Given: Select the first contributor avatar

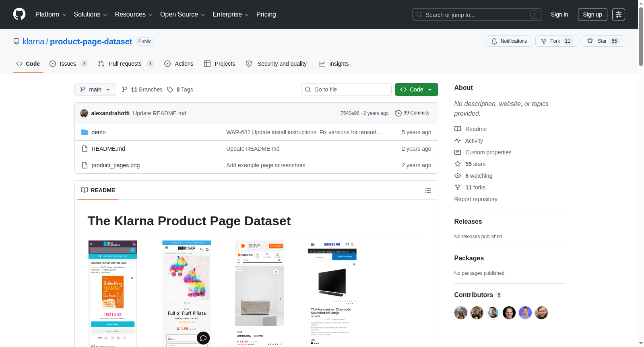Looking at the screenshot, I should (461, 313).
